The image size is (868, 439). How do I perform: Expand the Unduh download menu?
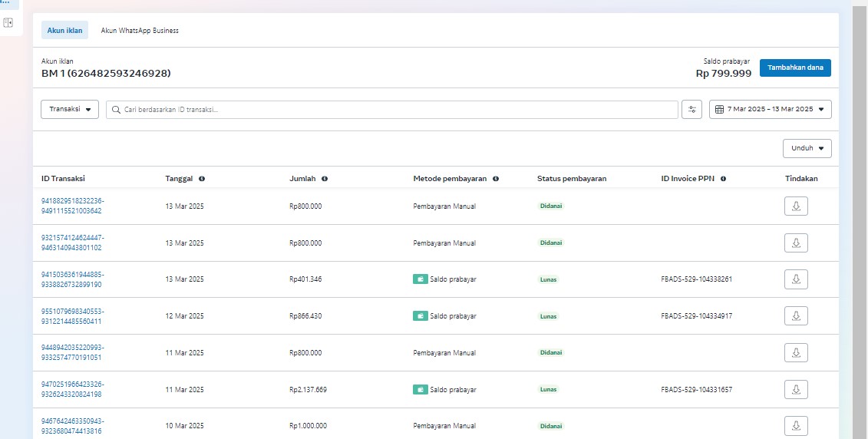click(807, 148)
